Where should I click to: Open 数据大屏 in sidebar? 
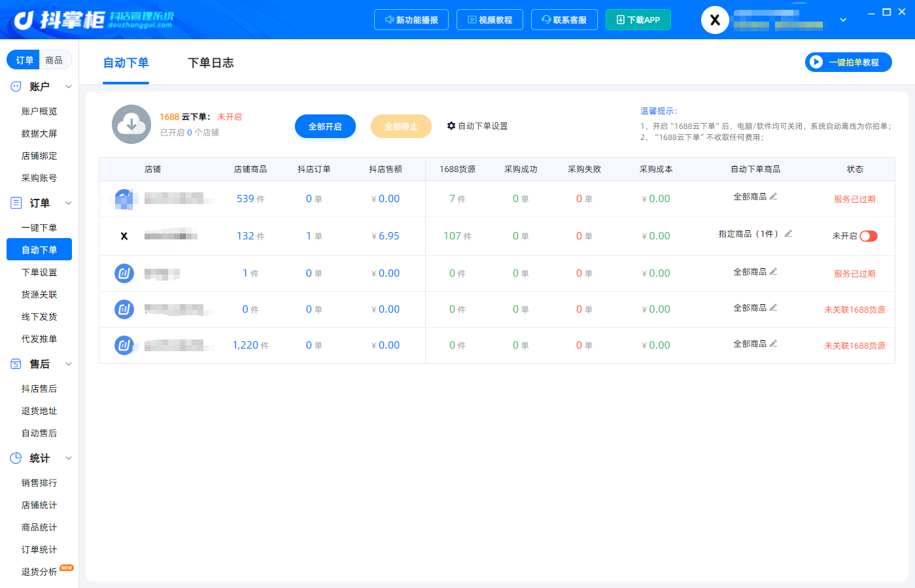tap(39, 133)
